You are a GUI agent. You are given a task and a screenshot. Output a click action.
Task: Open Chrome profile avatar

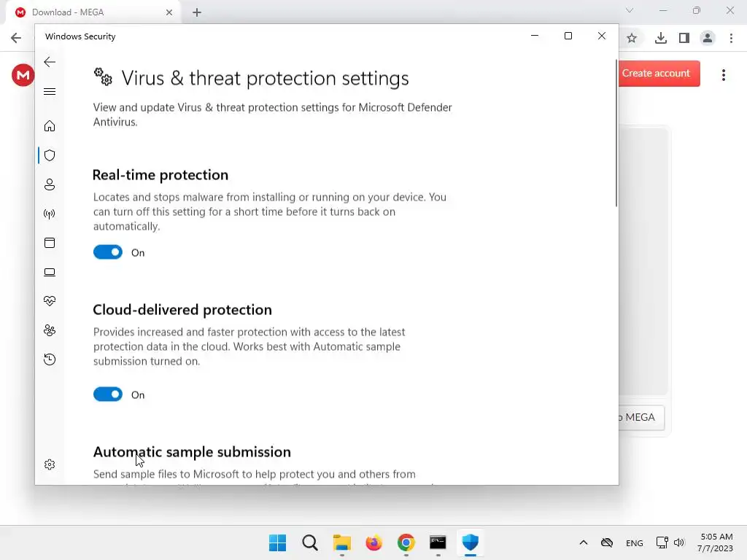point(708,38)
